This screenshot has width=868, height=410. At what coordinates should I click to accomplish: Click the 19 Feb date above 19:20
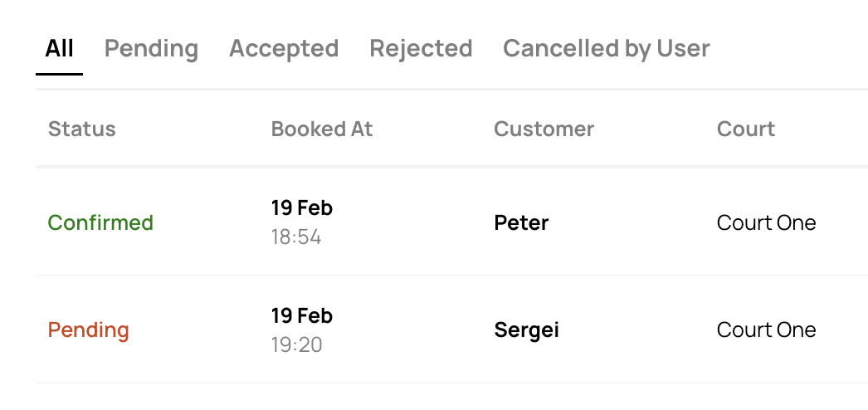pos(301,316)
